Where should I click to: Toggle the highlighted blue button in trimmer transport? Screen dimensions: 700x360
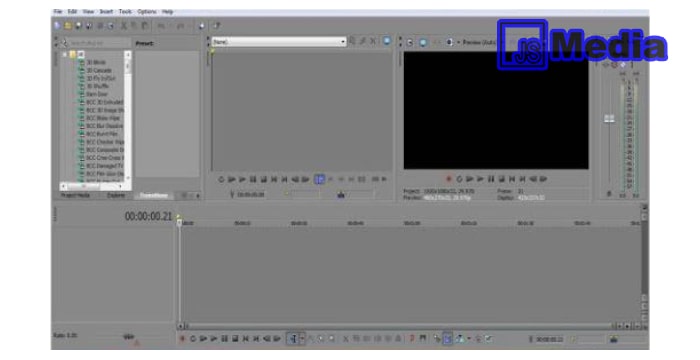pos(319,179)
